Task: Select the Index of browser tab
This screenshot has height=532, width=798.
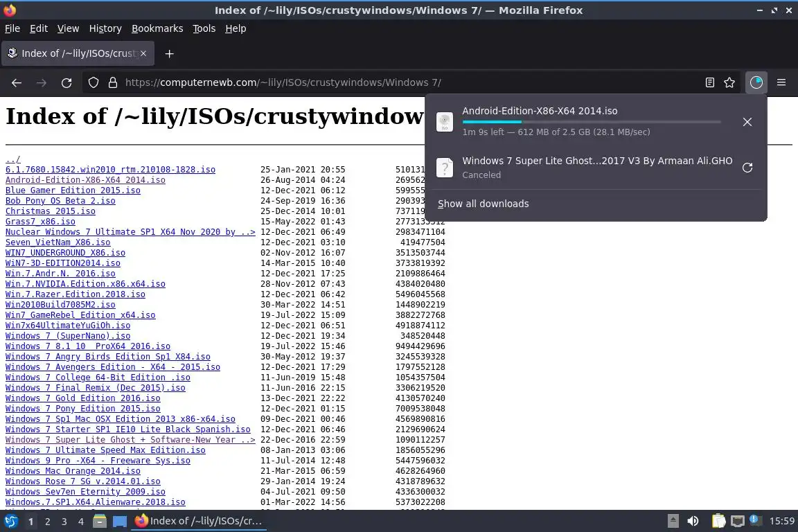Action: [78, 53]
